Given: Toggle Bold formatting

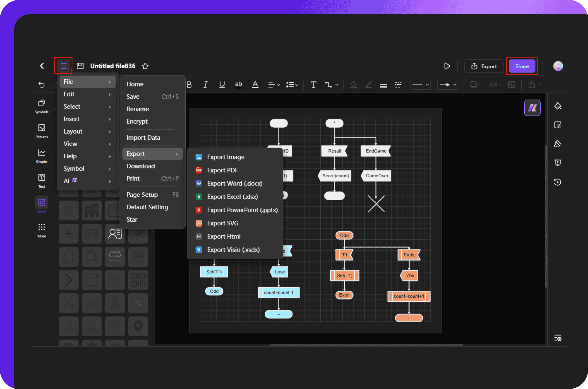Looking at the screenshot, I should (x=189, y=85).
